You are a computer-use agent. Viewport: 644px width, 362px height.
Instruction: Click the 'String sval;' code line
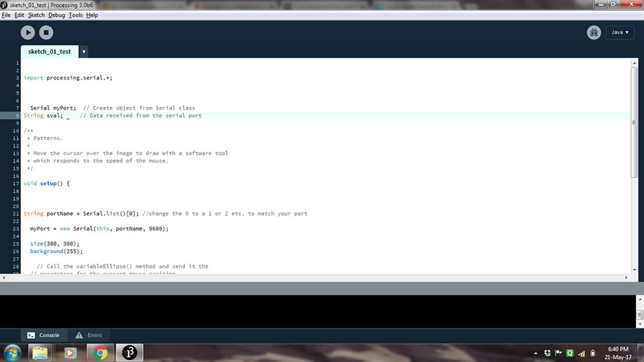tap(112, 116)
